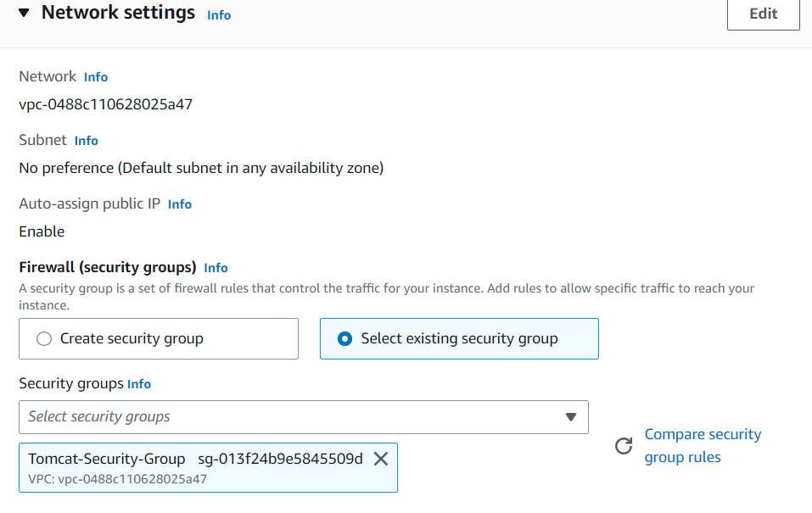The width and height of the screenshot is (812, 513).
Task: Collapse the Network settings section triangle
Action: 24,13
